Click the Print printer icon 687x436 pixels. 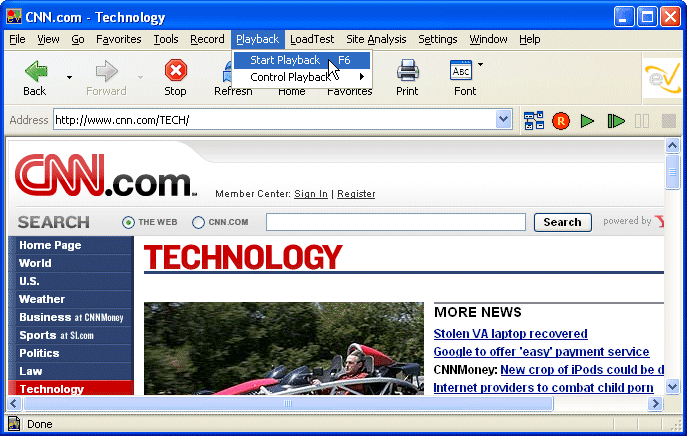click(x=407, y=71)
